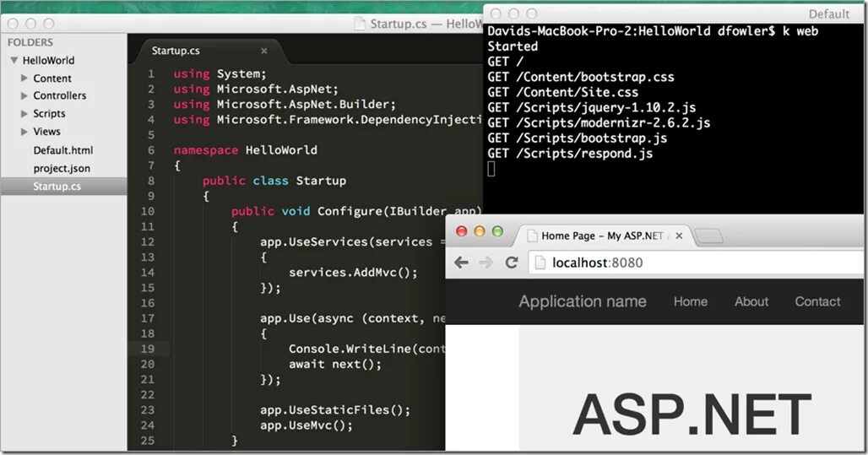Viewport: 868px width, 455px height.
Task: Collapse the HelloWorld root folder
Action: tap(14, 60)
